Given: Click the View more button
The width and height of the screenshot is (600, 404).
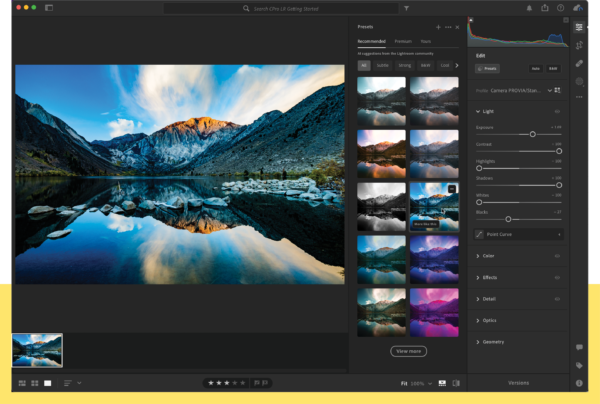Looking at the screenshot, I should coord(408,351).
